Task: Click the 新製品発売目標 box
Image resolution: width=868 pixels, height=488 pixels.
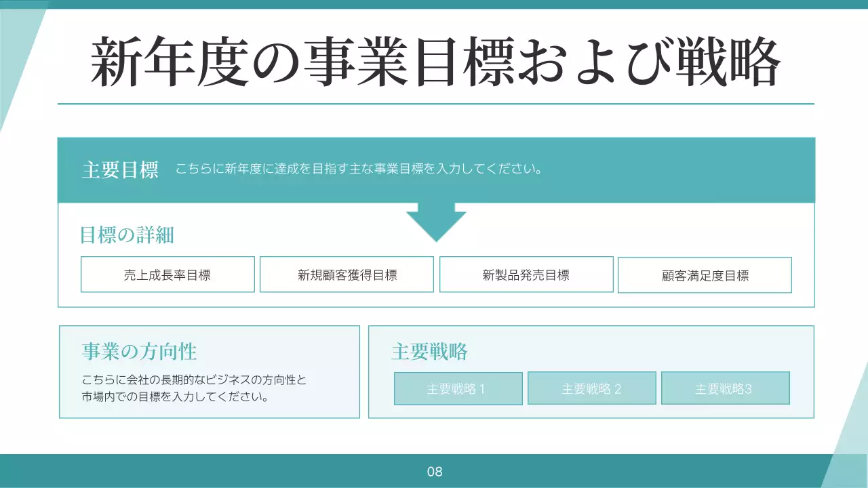Action: [526, 274]
